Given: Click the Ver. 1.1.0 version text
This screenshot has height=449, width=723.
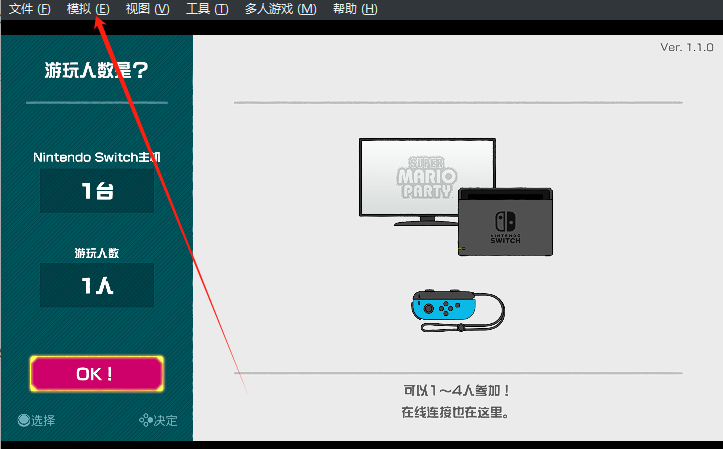Looking at the screenshot, I should (x=687, y=47).
